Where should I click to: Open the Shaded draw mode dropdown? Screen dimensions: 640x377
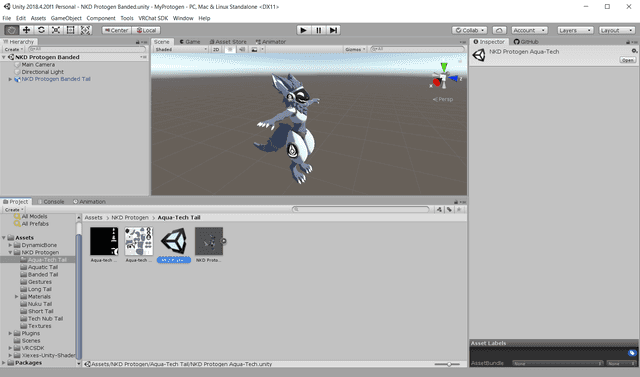pos(181,49)
